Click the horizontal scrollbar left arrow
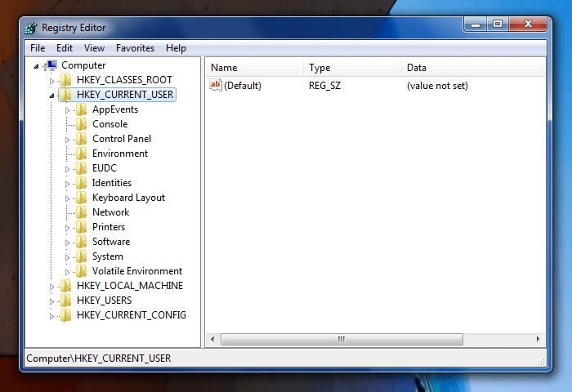Screen dimensions: 572x392 coord(213,339)
